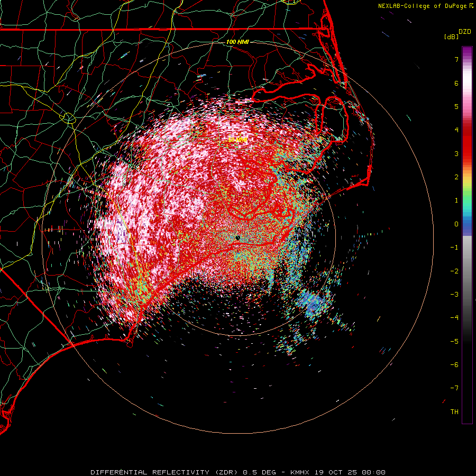
Task: Click the DZD legend heading
Action: [x=464, y=32]
